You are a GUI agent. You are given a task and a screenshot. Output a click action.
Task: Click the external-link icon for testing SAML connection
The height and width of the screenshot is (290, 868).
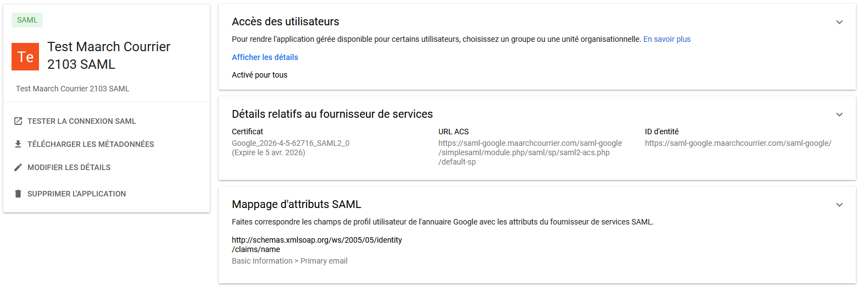[x=18, y=121]
